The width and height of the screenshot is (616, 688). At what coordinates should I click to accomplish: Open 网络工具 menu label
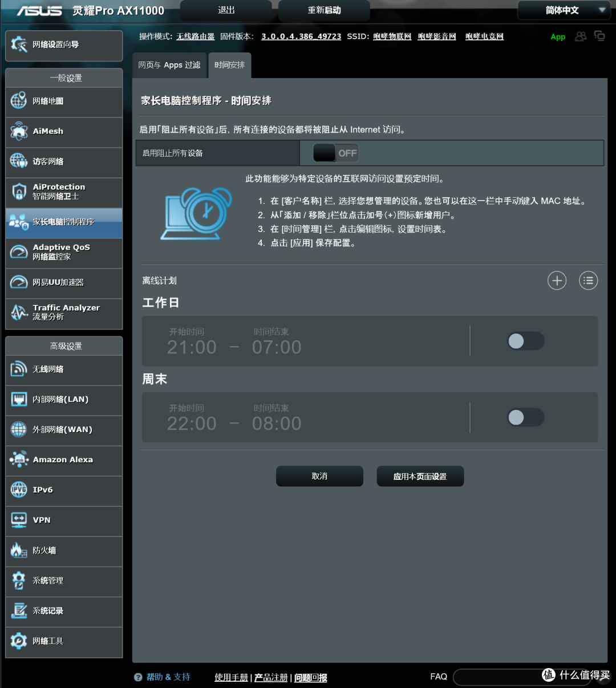(x=48, y=641)
